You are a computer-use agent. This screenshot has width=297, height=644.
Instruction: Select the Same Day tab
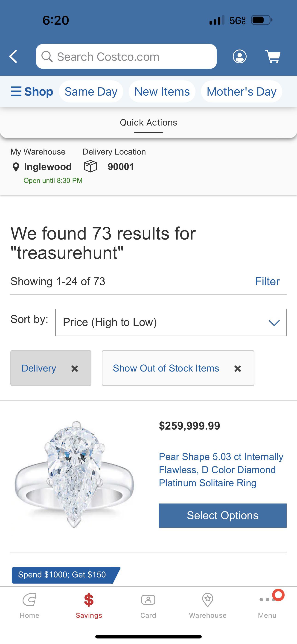(91, 91)
